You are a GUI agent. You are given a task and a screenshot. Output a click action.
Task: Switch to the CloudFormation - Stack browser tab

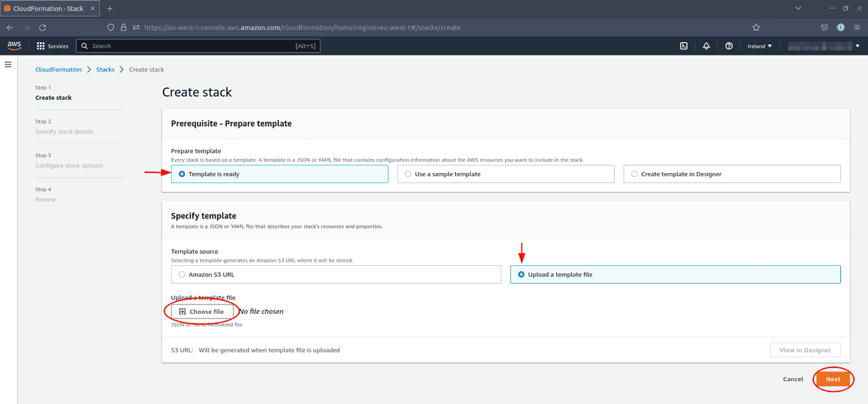47,8
